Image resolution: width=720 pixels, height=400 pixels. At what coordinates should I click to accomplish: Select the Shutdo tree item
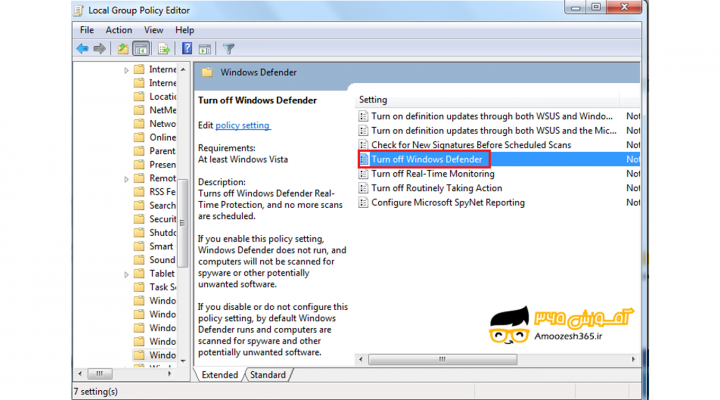coord(163,232)
